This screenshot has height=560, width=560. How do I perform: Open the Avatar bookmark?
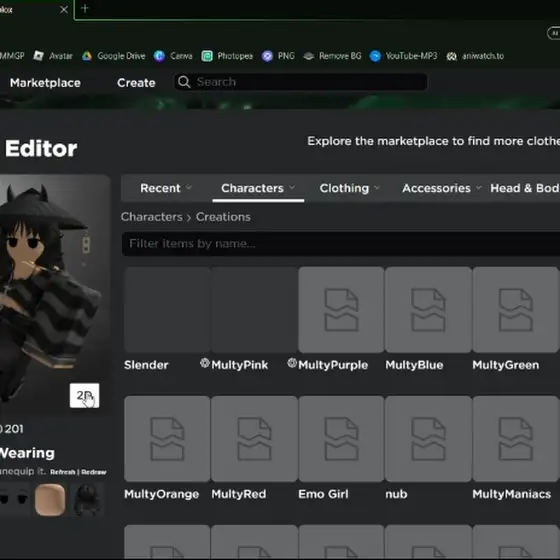[x=53, y=56]
